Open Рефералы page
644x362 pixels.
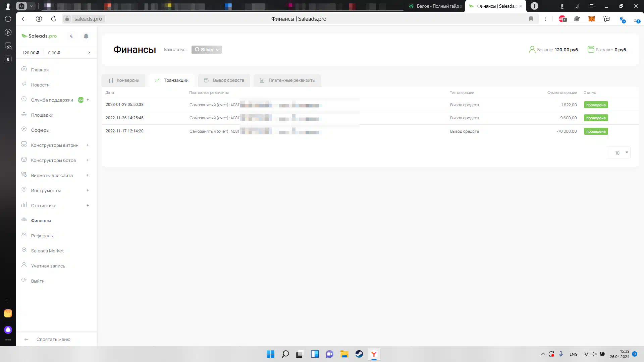(x=42, y=236)
